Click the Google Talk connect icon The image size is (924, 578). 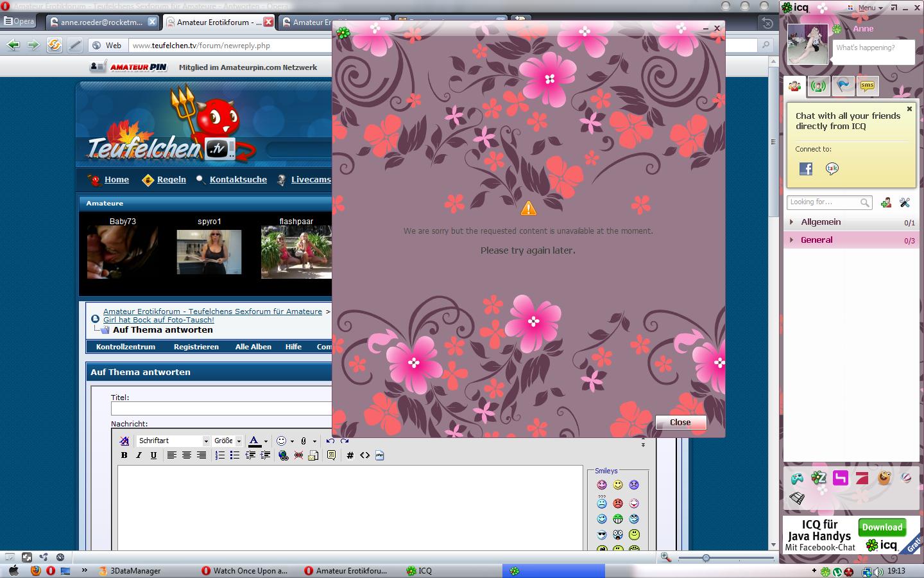(832, 169)
